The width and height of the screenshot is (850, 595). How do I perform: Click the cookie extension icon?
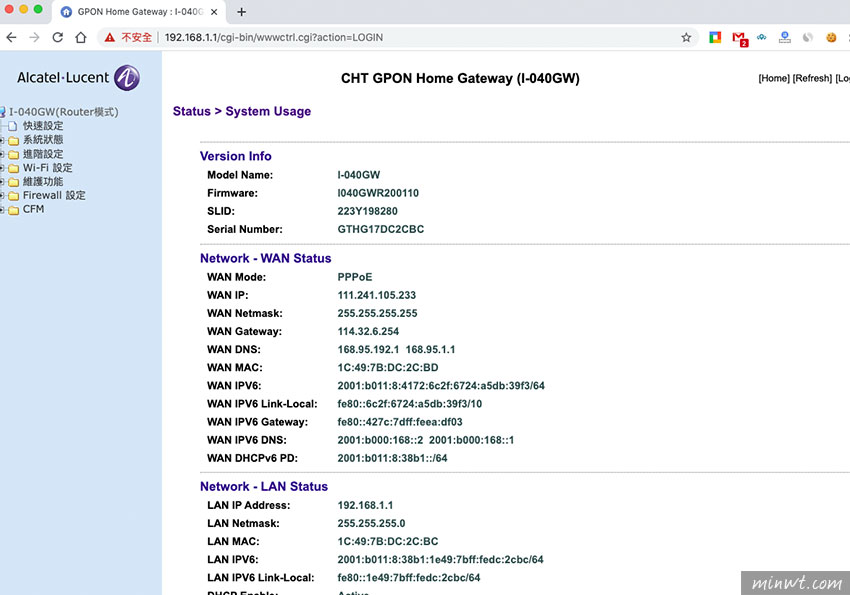[831, 37]
